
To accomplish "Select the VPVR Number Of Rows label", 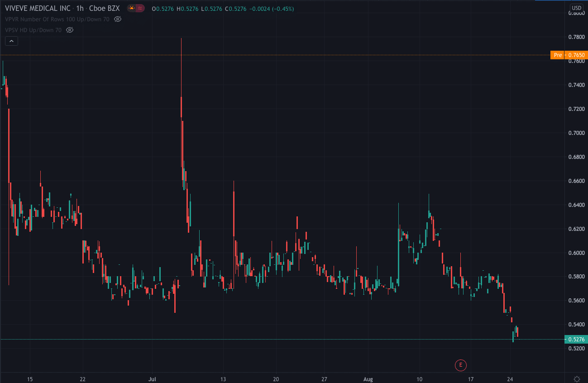I will coord(57,19).
